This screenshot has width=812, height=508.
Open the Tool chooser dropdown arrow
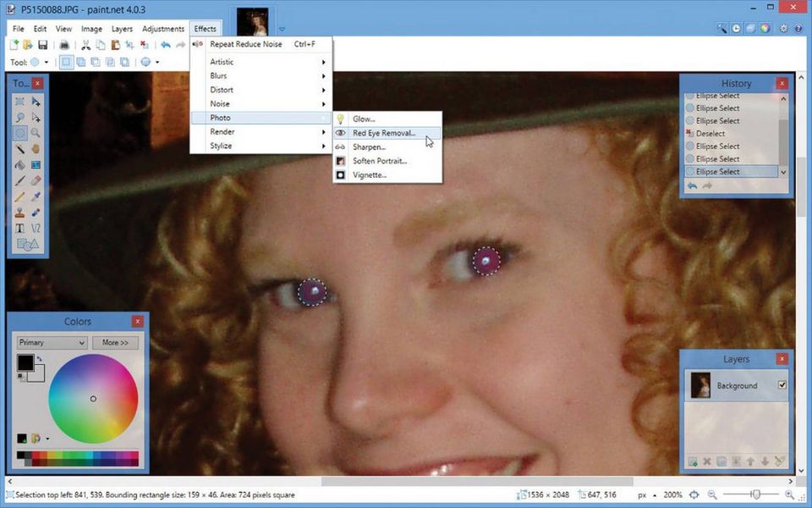tap(47, 62)
